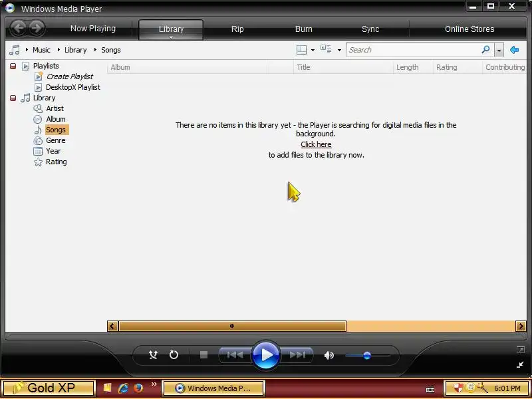Select DesktopX Playlist
The height and width of the screenshot is (399, 532).
tap(73, 87)
